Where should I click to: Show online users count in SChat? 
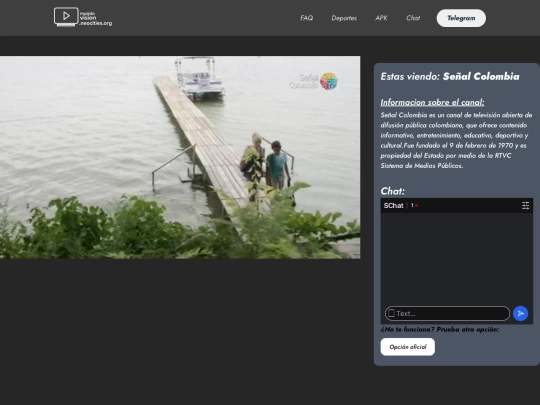click(414, 206)
